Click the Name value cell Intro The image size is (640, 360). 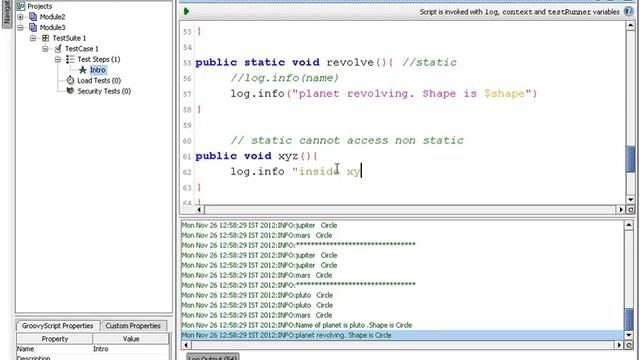point(131,349)
